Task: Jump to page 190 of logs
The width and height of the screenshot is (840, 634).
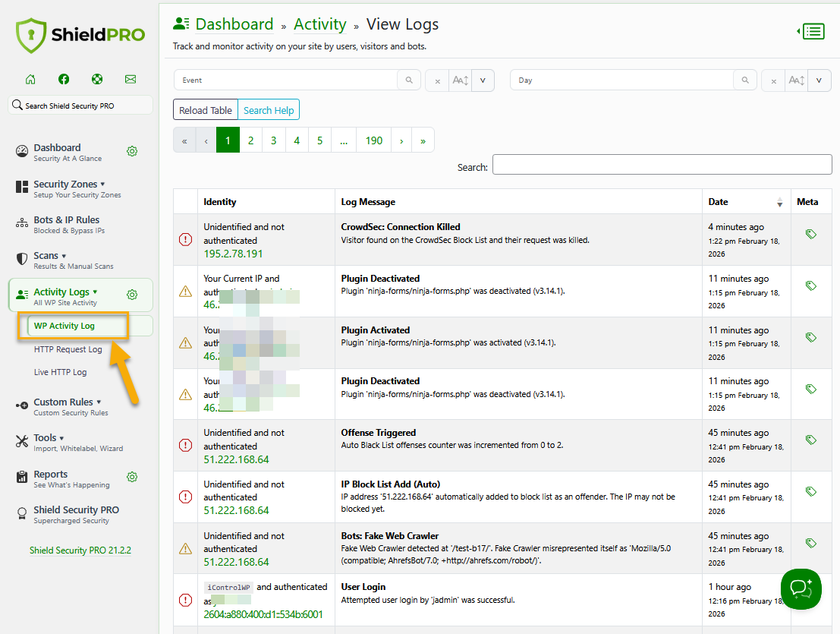Action: coord(374,140)
